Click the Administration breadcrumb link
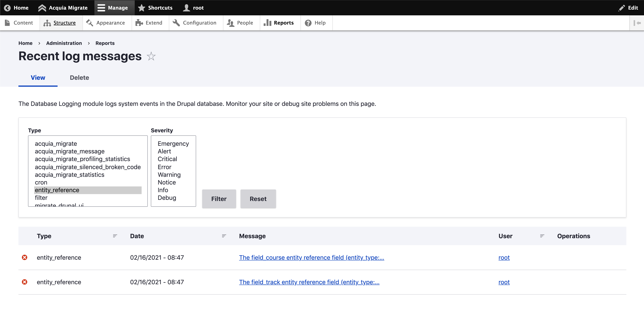644x313 pixels. [64, 43]
